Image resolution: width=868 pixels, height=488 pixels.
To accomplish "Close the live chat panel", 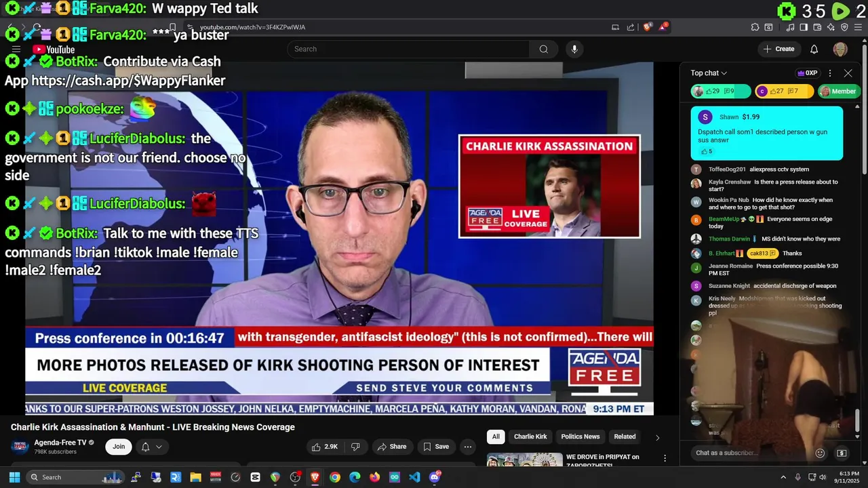I will 848,73.
